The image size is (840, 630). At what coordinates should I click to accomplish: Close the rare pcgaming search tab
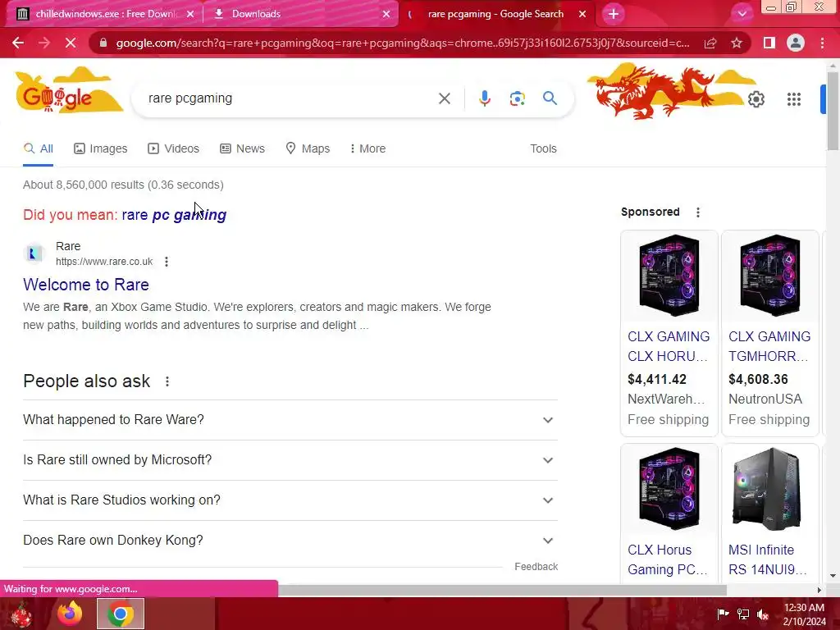(582, 14)
